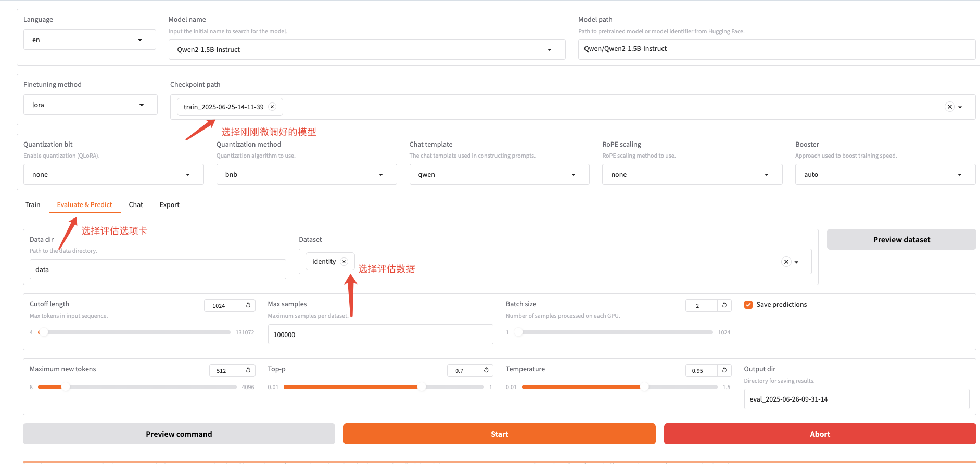Click the Max samples input field
The image size is (980, 464).
click(380, 334)
